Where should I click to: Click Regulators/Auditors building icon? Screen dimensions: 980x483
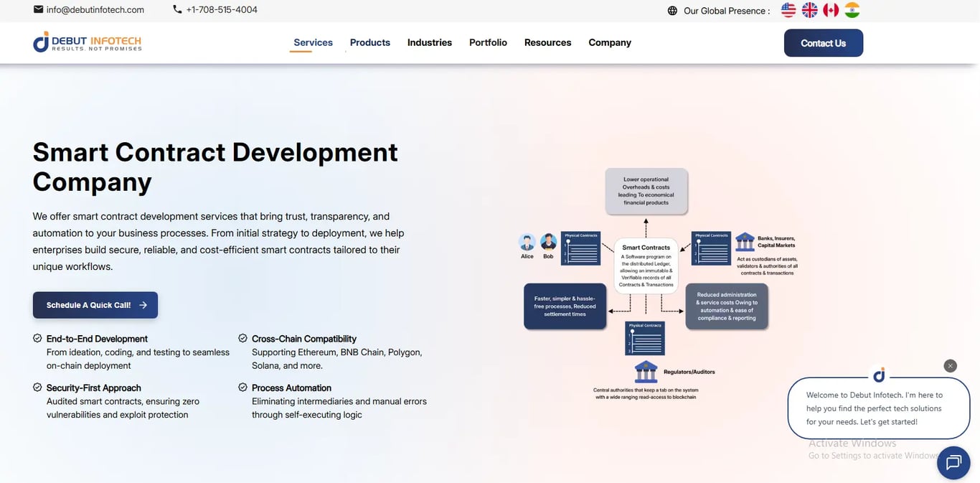[x=646, y=371]
